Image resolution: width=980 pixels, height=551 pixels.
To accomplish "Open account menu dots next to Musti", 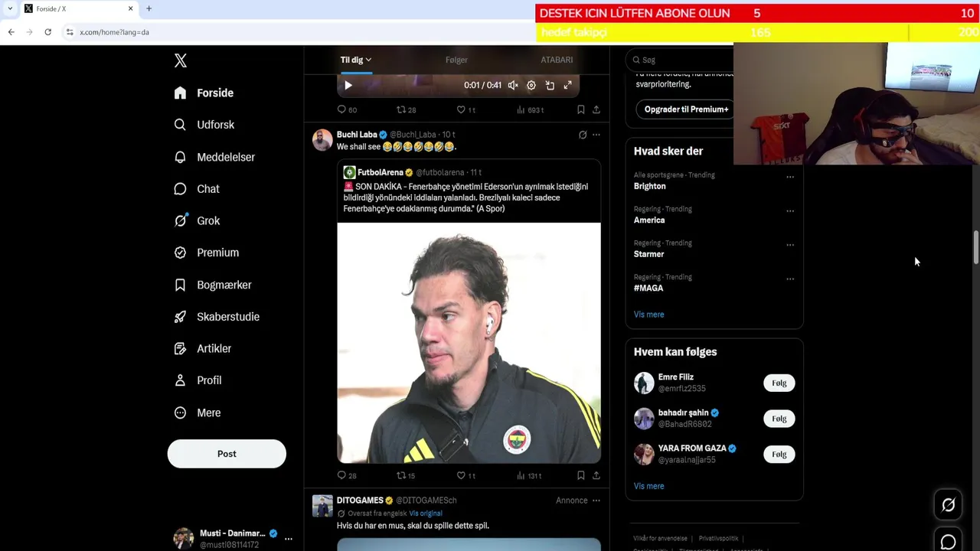I will (289, 539).
